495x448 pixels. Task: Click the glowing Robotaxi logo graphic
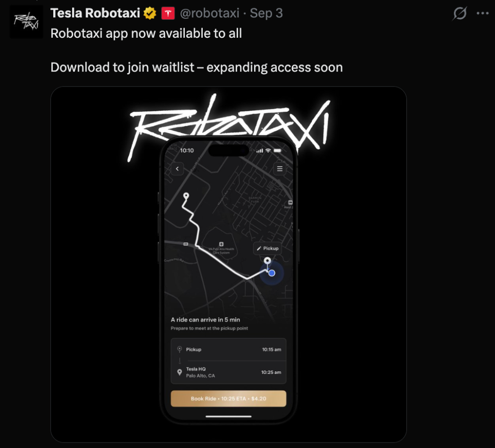coord(230,126)
